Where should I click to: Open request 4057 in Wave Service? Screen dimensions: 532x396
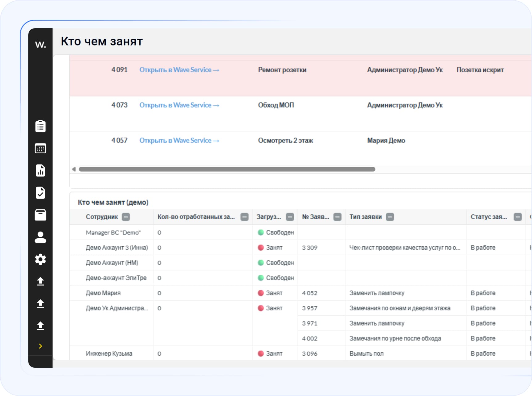[179, 140]
